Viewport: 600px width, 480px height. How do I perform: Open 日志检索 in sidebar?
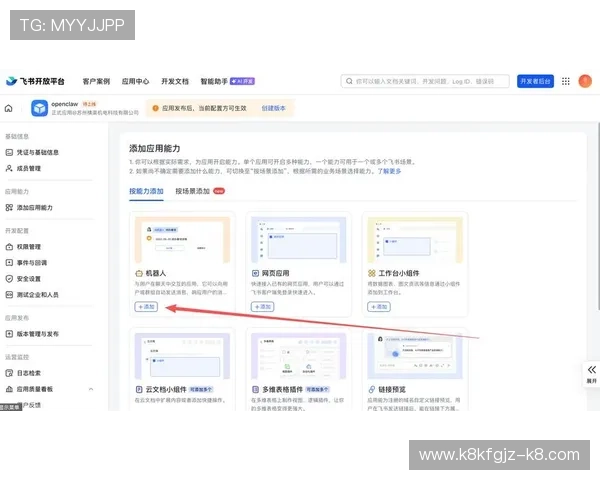coord(28,373)
